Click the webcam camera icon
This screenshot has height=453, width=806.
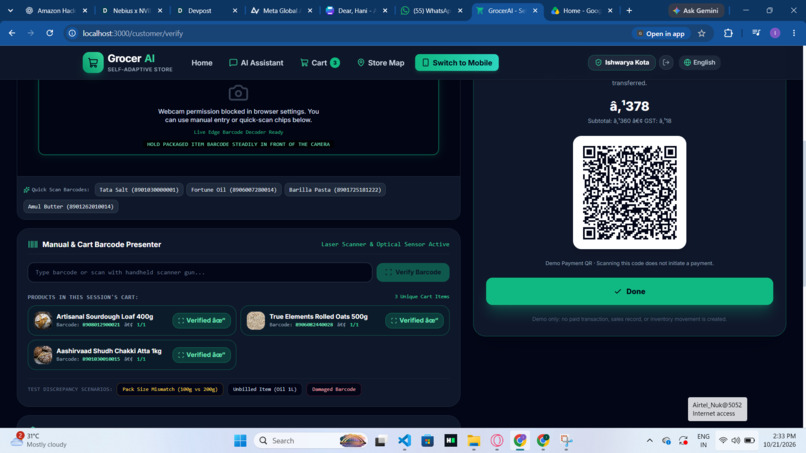coord(238,93)
